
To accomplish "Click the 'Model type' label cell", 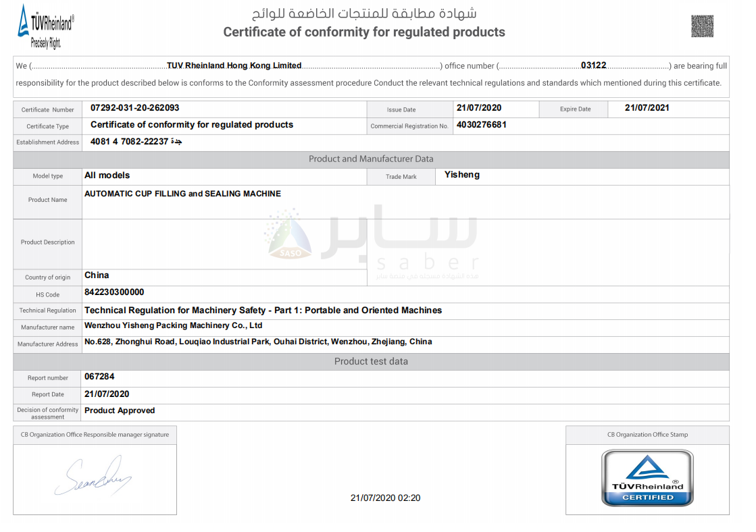I will [48, 176].
